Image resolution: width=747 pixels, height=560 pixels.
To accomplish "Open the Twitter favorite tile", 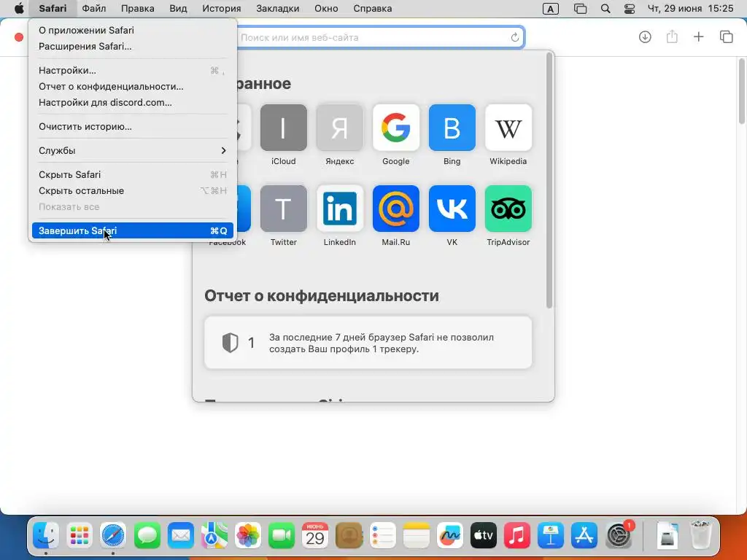I will pyautogui.click(x=284, y=209).
